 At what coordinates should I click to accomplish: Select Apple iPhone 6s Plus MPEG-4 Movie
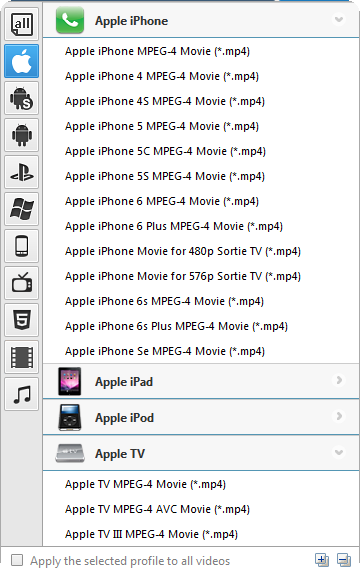[x=176, y=326]
